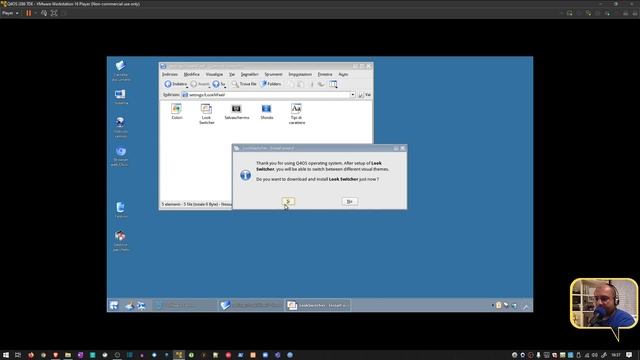Click the network tray icon in guest taskbar
Screen dimensions: 640x360
(x=514, y=305)
